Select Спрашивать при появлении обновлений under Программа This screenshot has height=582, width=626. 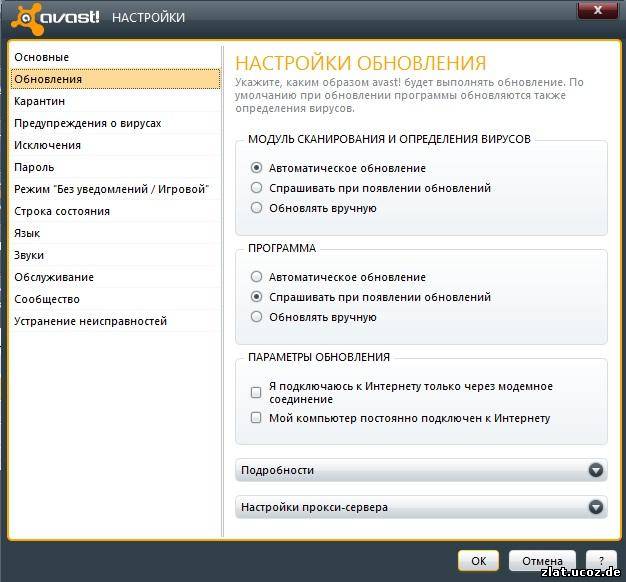tap(256, 297)
